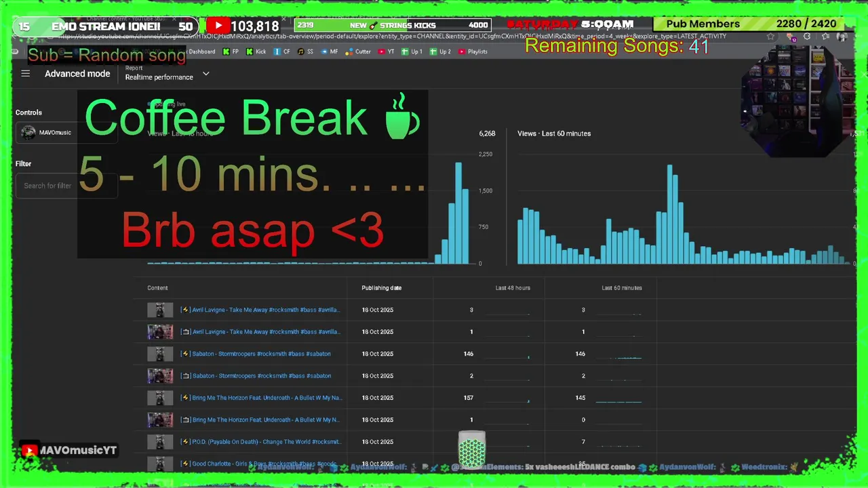Click the 7 value in the P.O.D. row
The image size is (868, 488).
coord(583,442)
